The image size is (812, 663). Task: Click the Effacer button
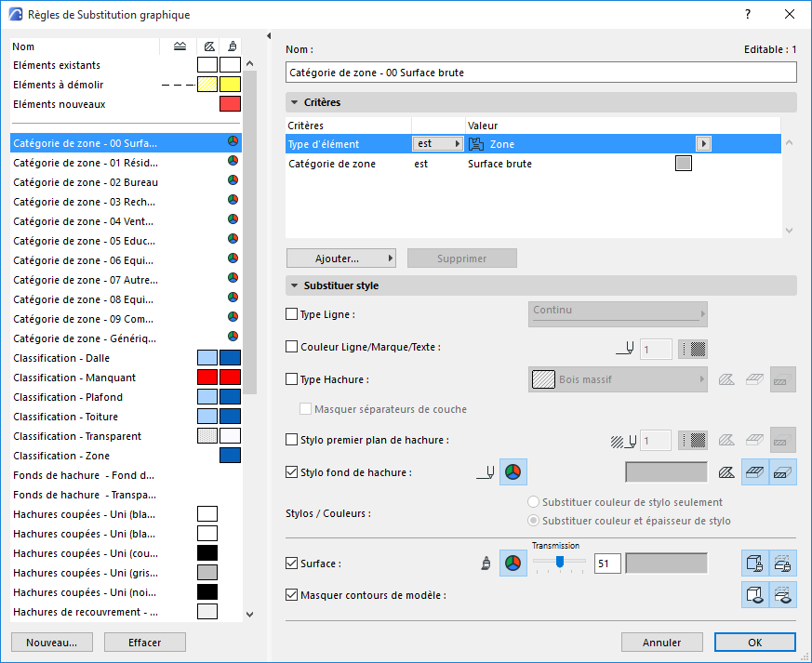pos(145,643)
